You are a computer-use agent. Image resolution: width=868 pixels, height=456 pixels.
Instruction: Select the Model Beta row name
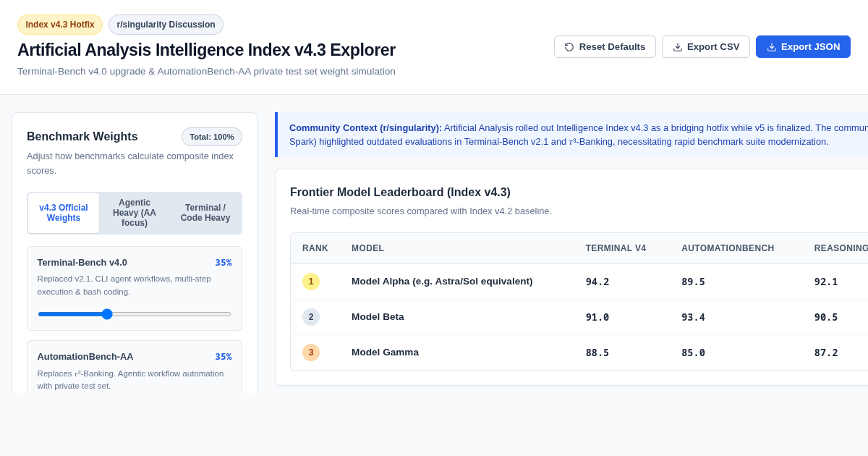378,317
